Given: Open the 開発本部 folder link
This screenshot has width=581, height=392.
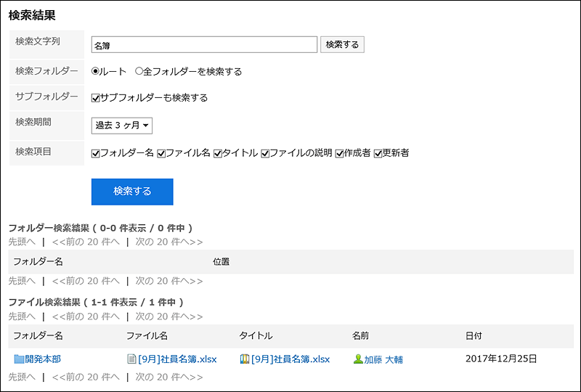Looking at the screenshot, I should tap(43, 359).
